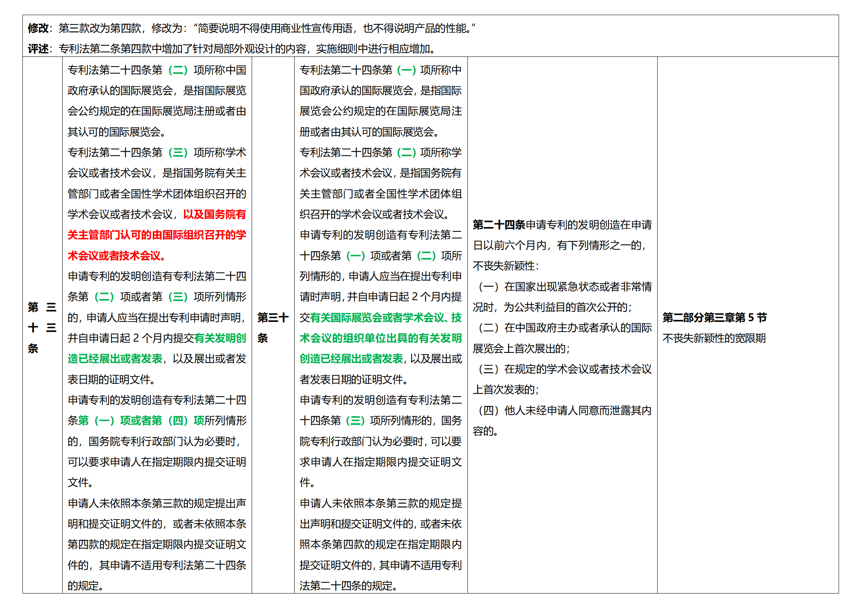Click line '请时声明，并自申请日起 2 个月内提'
868x614 pixels.
click(x=381, y=297)
